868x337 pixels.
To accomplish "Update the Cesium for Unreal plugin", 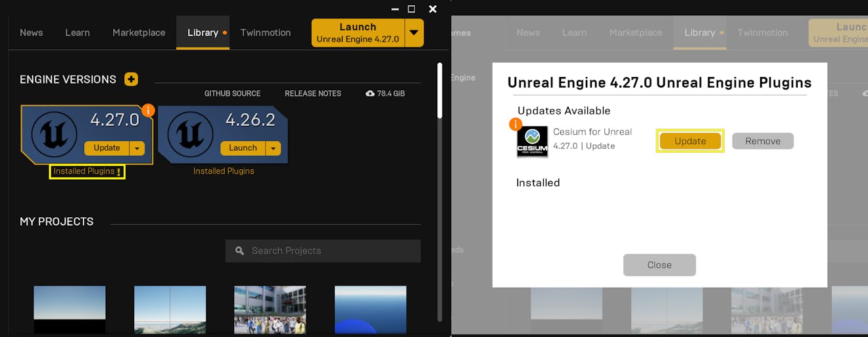I will [x=690, y=141].
